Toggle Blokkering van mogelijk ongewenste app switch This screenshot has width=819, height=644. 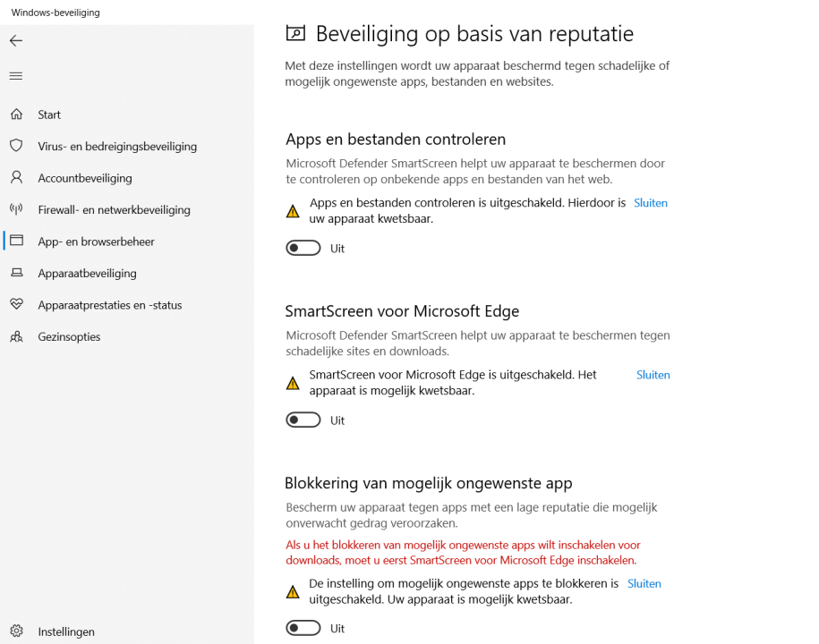[303, 629]
